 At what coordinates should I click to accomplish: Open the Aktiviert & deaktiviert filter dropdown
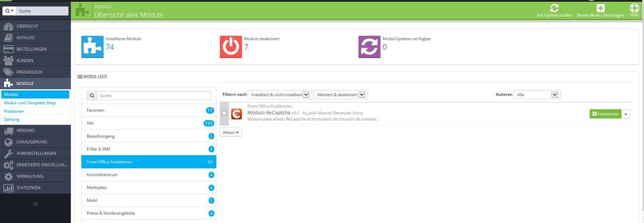[341, 94]
